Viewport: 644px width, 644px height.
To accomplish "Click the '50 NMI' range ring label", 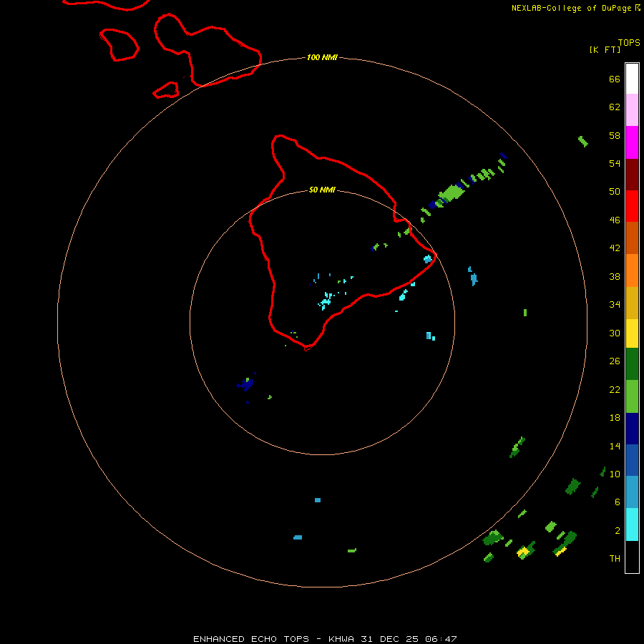I will [x=322, y=190].
